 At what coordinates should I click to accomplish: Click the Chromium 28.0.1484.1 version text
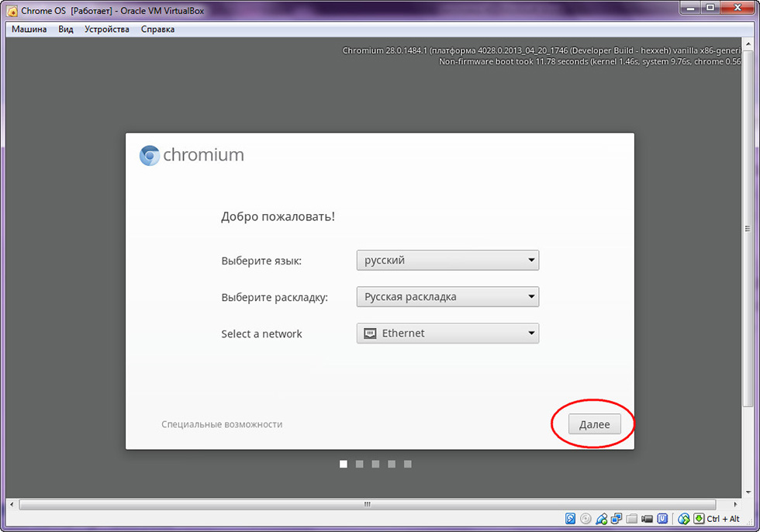(541, 50)
